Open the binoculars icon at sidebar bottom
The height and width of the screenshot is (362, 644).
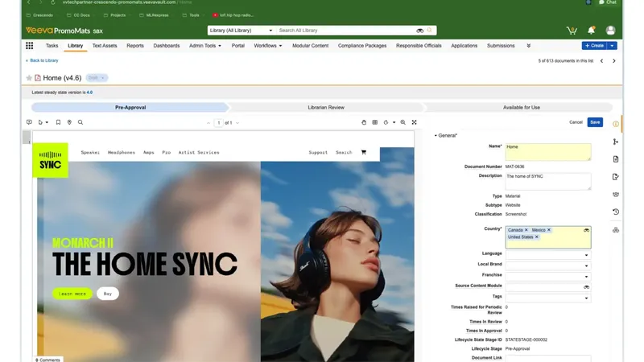tap(616, 230)
